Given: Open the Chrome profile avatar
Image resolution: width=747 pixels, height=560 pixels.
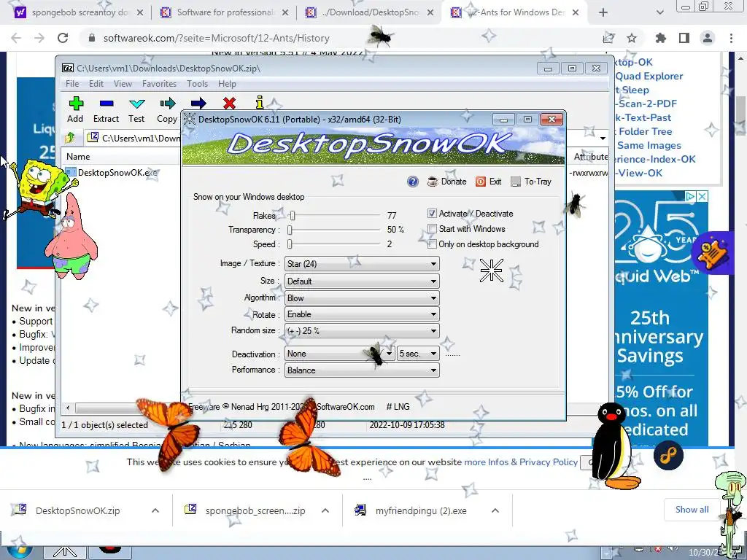Looking at the screenshot, I should [x=708, y=38].
